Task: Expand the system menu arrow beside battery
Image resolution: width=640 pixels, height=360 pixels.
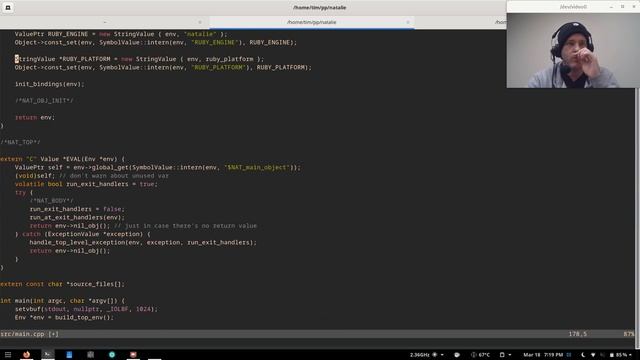Action: point(631,355)
